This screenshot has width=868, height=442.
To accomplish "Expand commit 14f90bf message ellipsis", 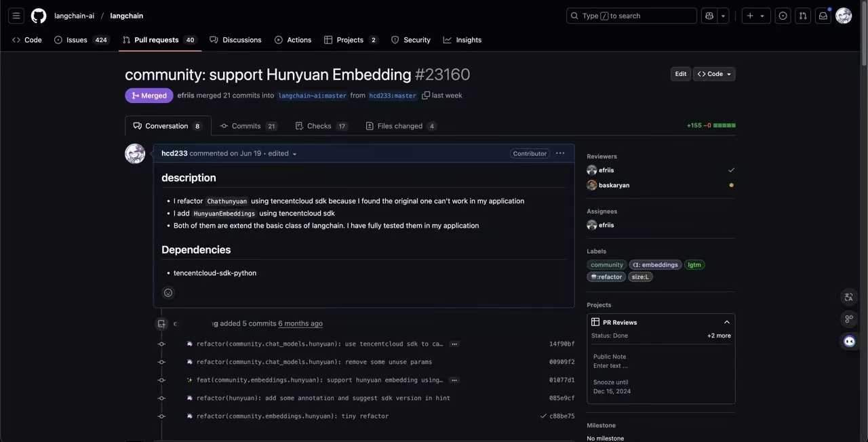I will [x=454, y=344].
